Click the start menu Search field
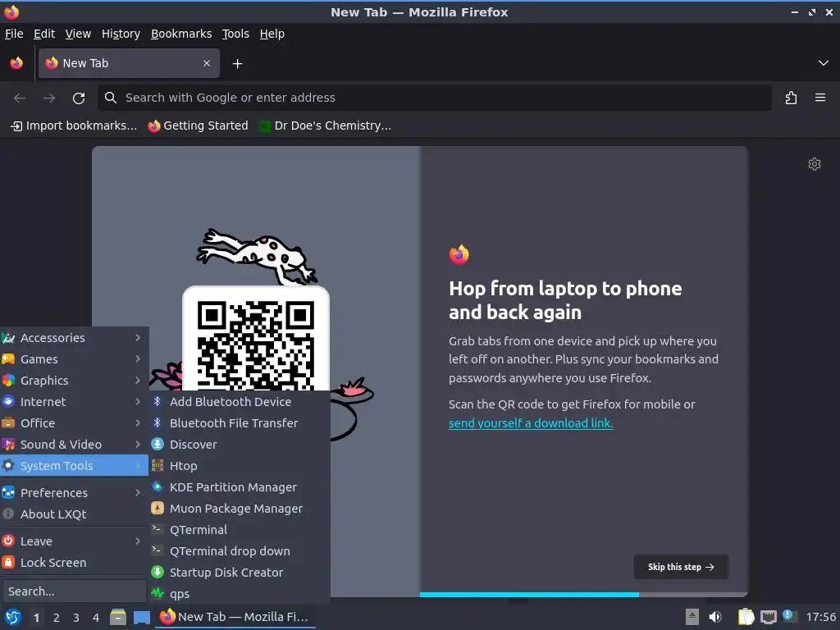The width and height of the screenshot is (840, 630). (74, 591)
